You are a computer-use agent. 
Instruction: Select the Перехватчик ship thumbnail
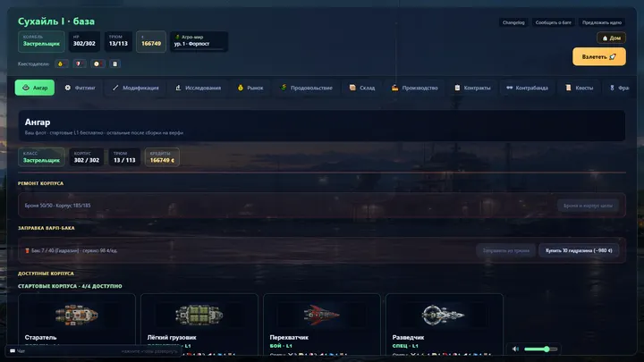coord(322,315)
